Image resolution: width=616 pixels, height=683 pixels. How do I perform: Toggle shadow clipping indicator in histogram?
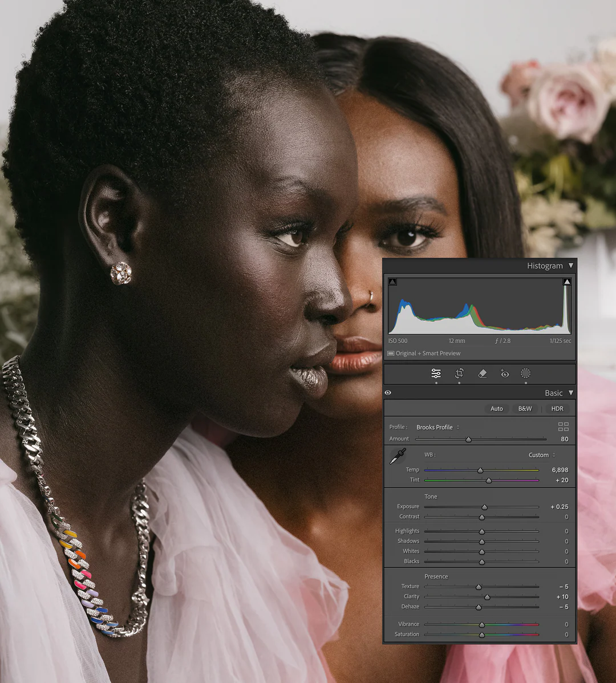pyautogui.click(x=392, y=282)
